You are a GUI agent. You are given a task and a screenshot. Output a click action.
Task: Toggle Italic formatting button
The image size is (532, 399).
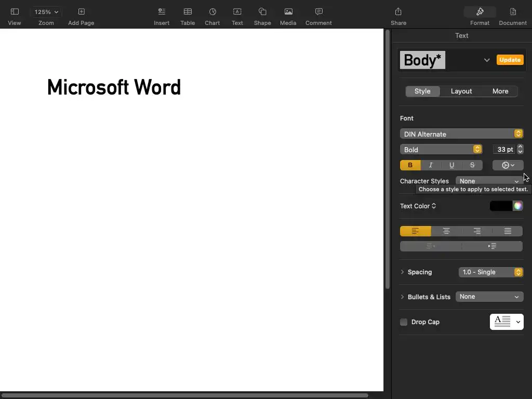(x=431, y=165)
